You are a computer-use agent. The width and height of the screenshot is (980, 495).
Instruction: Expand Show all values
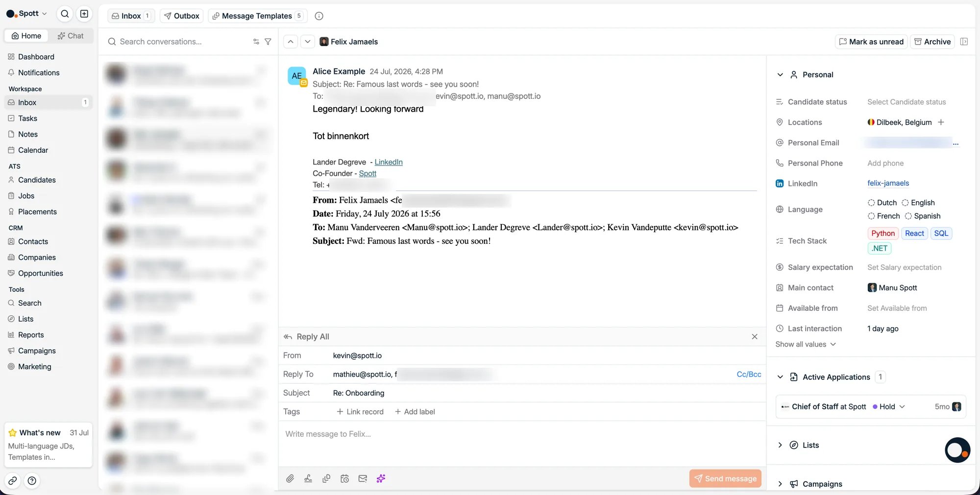point(806,344)
